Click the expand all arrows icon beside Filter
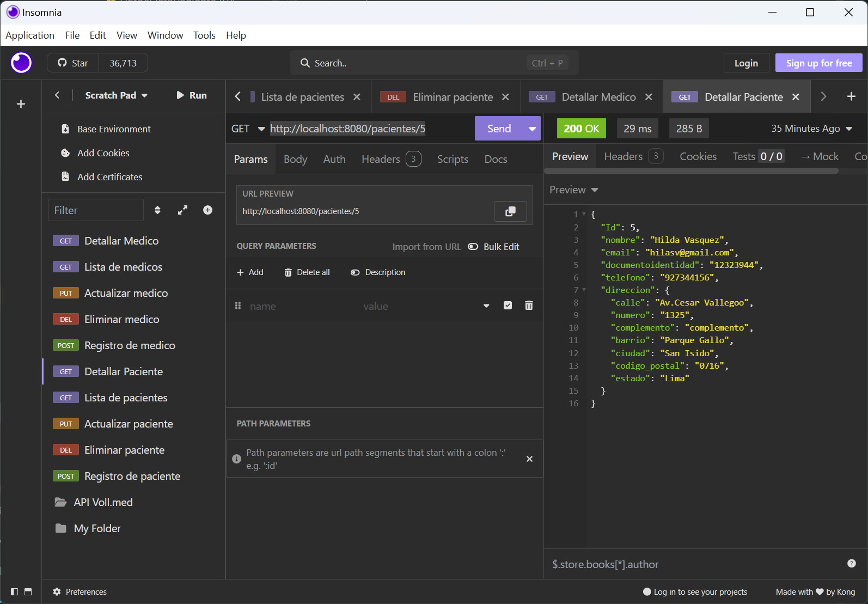 pyautogui.click(x=182, y=210)
